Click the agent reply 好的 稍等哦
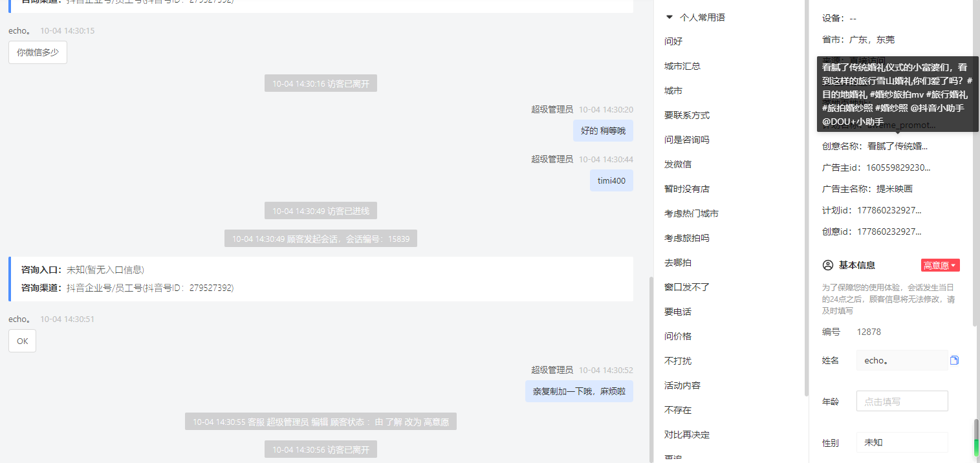Viewport: 980px width, 463px height. coord(603,131)
